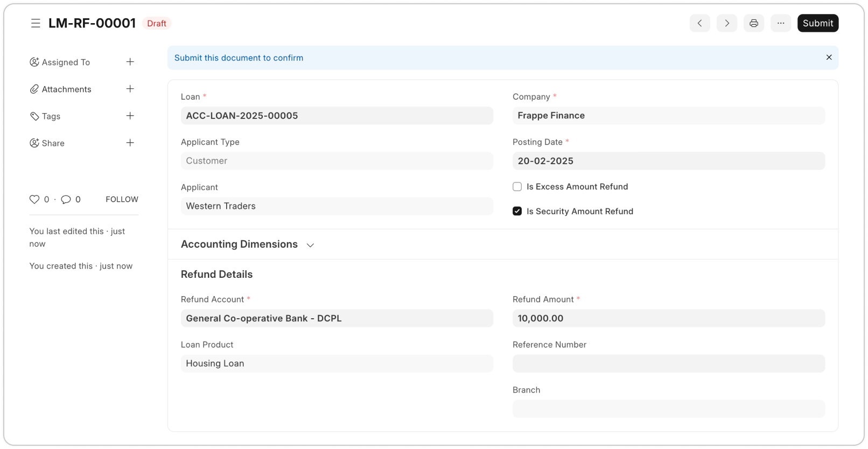The image size is (868, 449).
Task: Add an assignee with the plus icon
Action: pyautogui.click(x=130, y=62)
